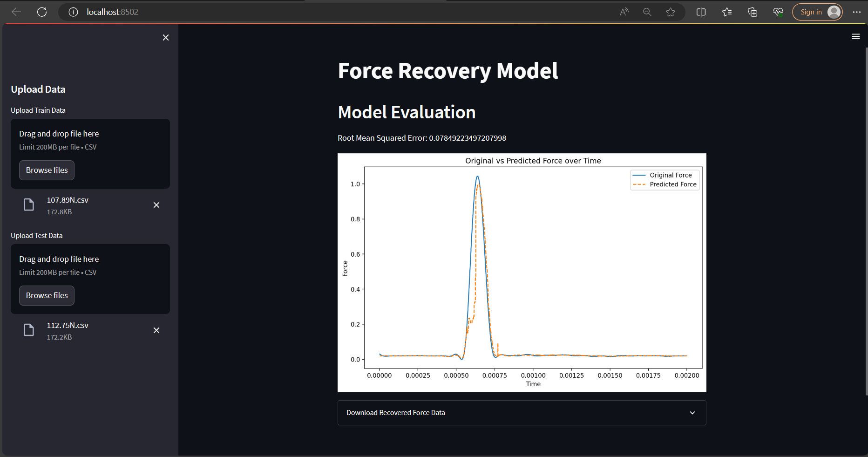Click Browse files under Upload Test Data

click(47, 295)
